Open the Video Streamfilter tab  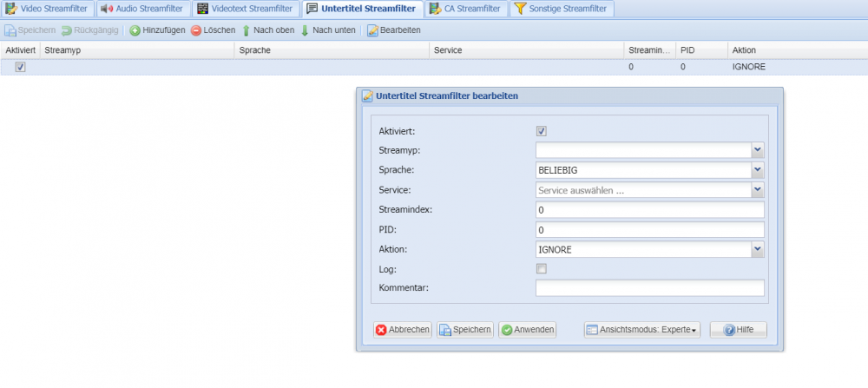pyautogui.click(x=47, y=9)
